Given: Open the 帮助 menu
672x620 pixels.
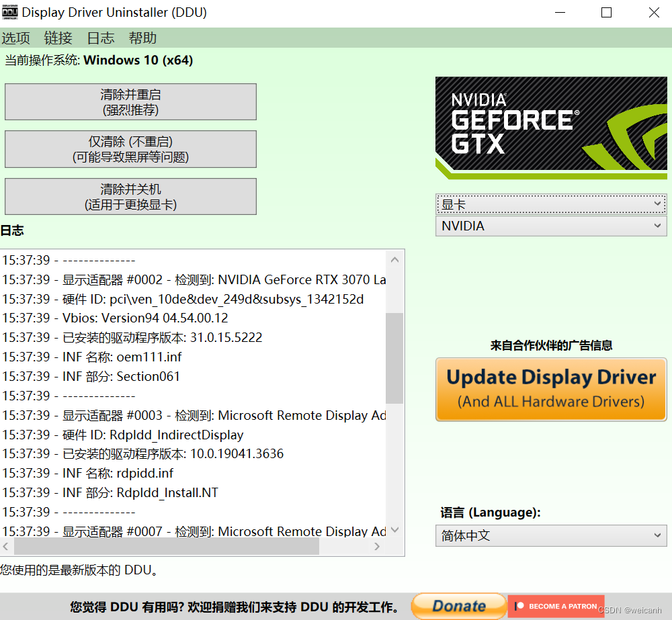Looking at the screenshot, I should [x=142, y=38].
